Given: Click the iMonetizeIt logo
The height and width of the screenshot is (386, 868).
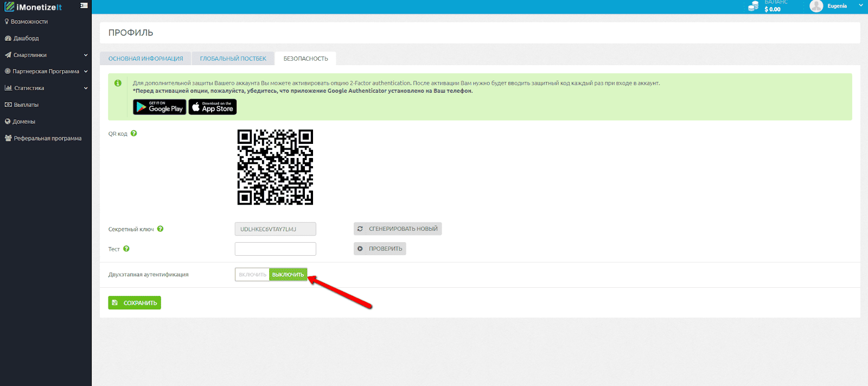Looking at the screenshot, I should click(33, 7).
